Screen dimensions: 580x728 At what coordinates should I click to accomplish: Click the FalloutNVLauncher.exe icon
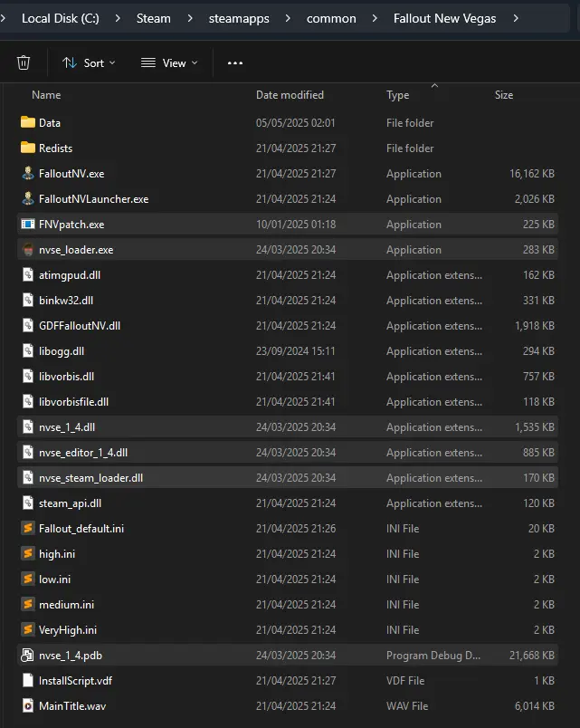click(x=27, y=198)
